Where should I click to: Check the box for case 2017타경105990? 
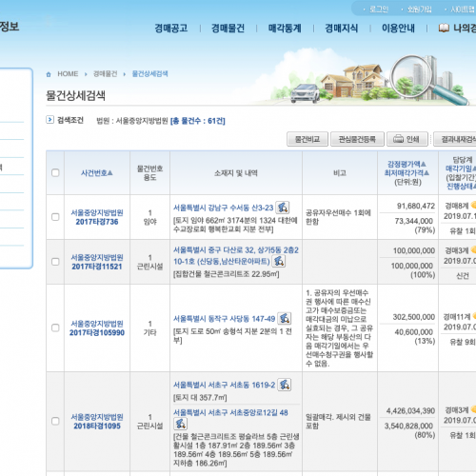55,327
